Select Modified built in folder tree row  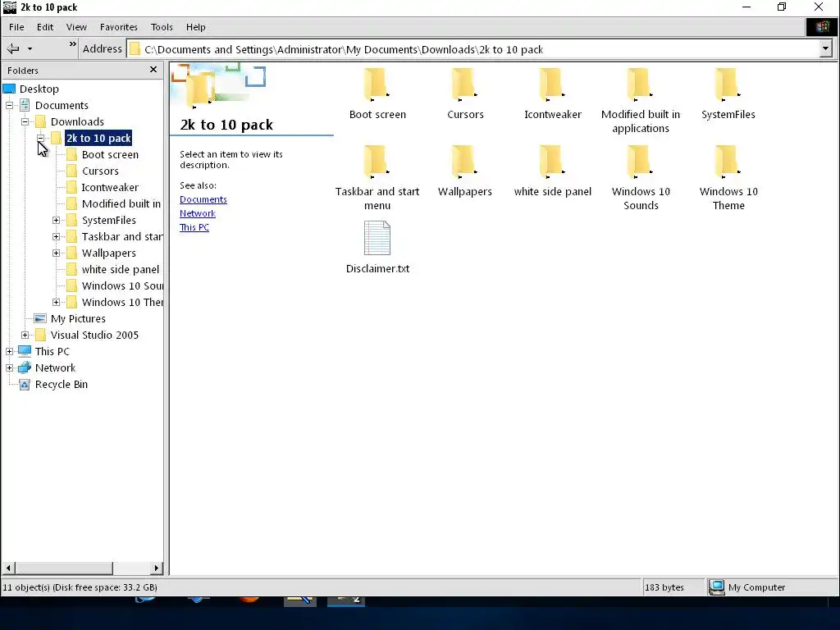coord(121,204)
